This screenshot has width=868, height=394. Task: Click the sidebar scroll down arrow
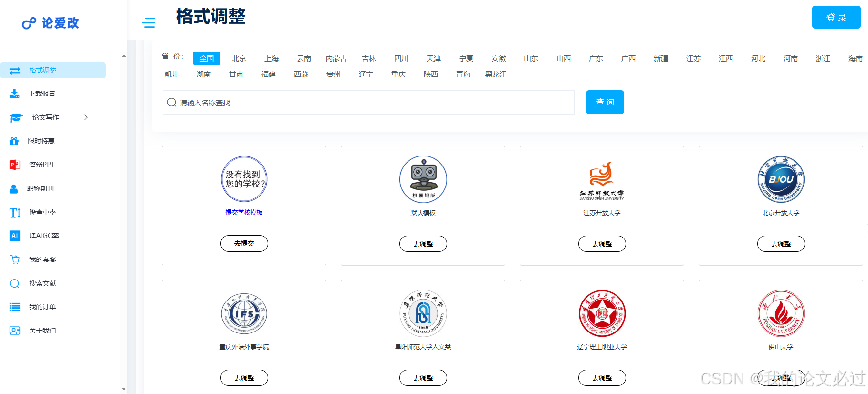[124, 389]
